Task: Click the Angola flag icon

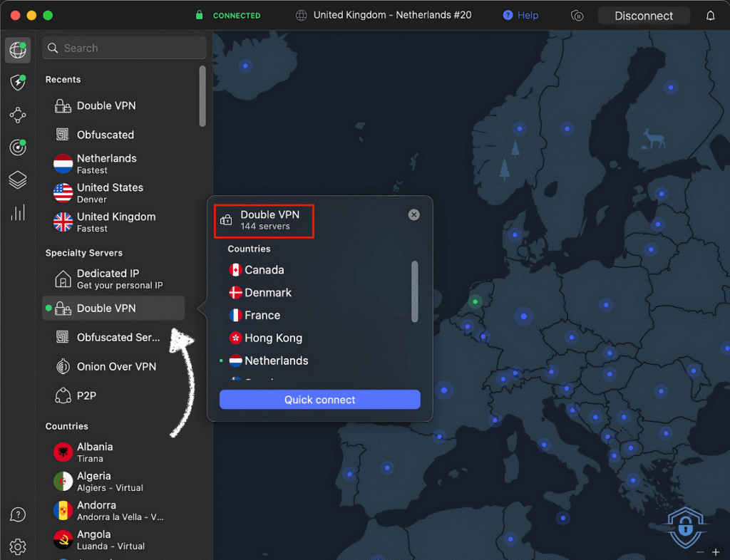Action: [63, 539]
